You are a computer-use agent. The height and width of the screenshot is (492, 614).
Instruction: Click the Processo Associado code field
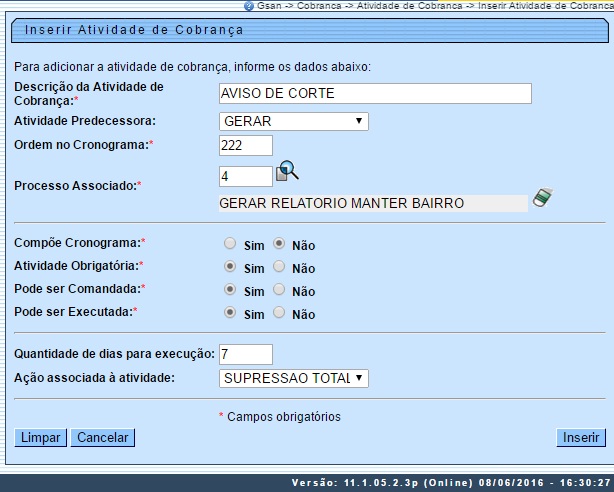pyautogui.click(x=246, y=176)
